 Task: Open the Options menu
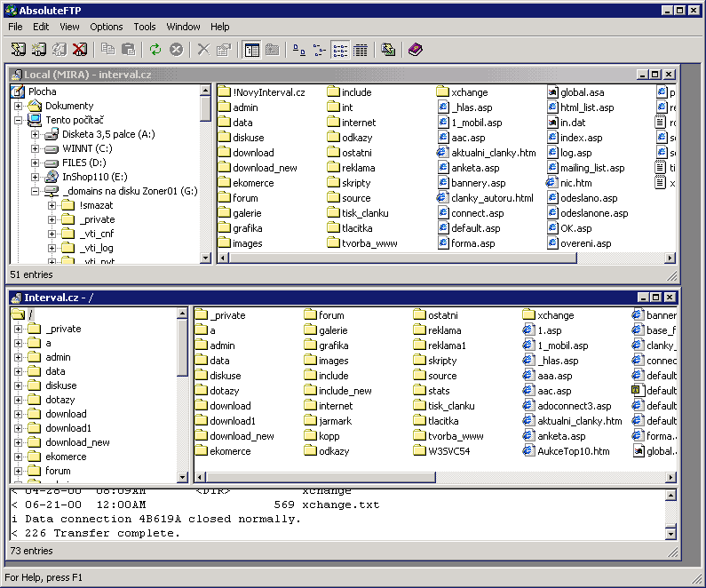[x=107, y=27]
